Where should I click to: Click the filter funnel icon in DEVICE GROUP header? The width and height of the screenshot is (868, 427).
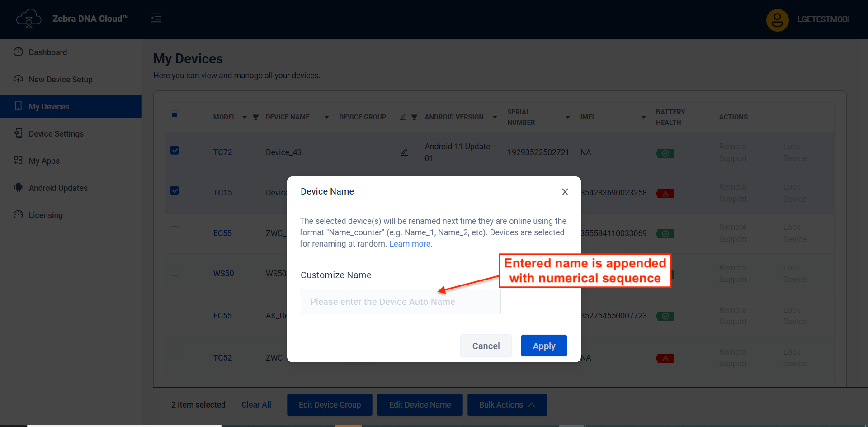tap(414, 117)
